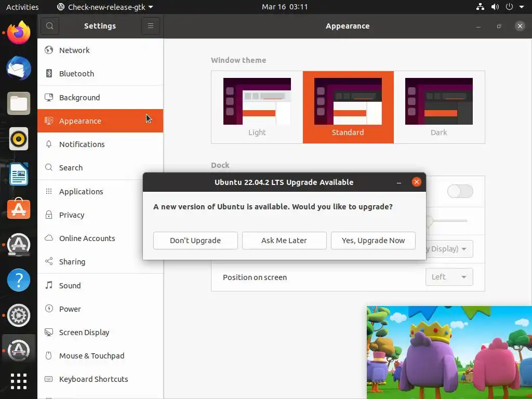Launch LibreOffice Writer from the dock
532x399 pixels.
pyautogui.click(x=19, y=174)
